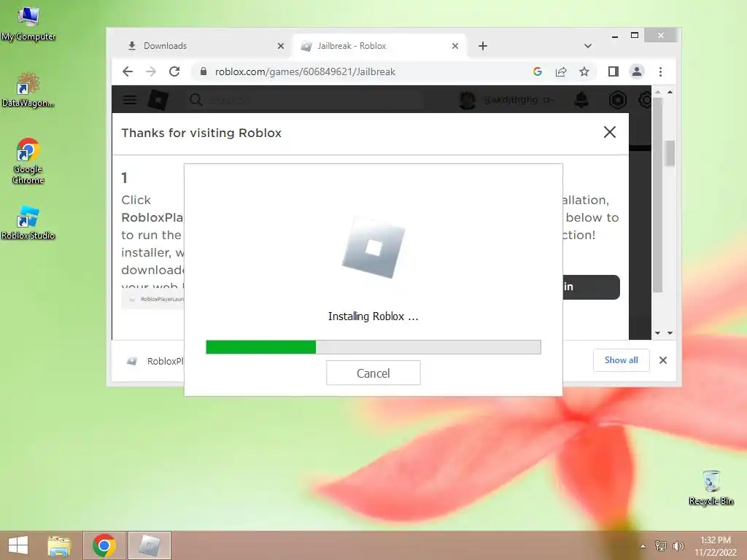This screenshot has height=560, width=747.
Task: Click the address bar URL
Action: coord(305,71)
